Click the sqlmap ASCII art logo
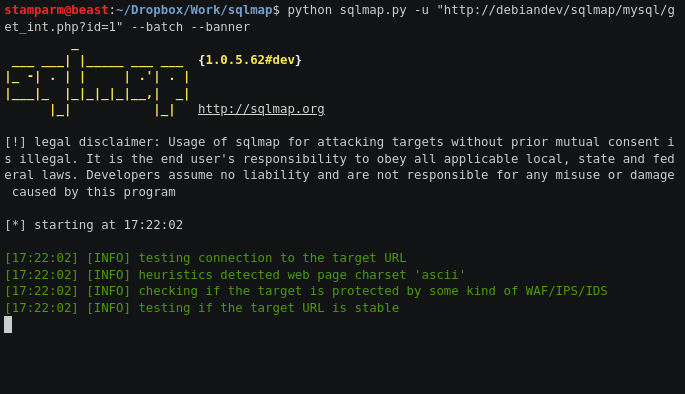685x394 pixels. tap(97, 82)
